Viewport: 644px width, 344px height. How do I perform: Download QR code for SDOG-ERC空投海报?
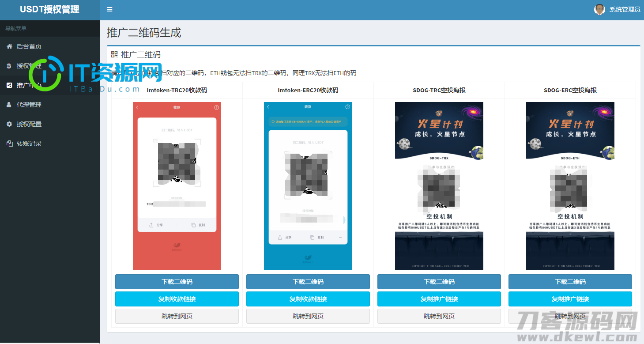tap(570, 282)
